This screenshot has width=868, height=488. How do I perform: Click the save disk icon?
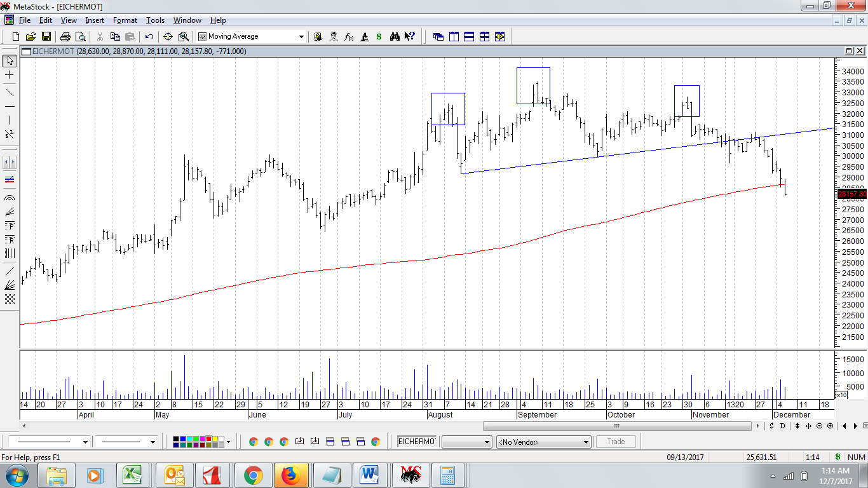[46, 36]
